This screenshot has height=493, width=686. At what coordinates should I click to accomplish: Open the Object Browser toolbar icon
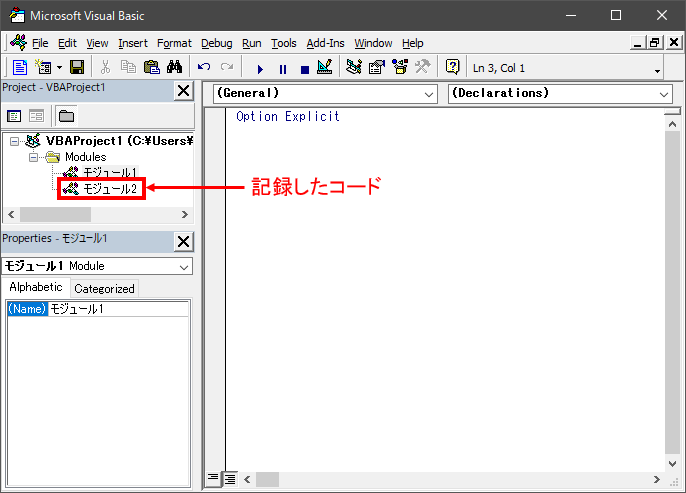(x=400, y=67)
